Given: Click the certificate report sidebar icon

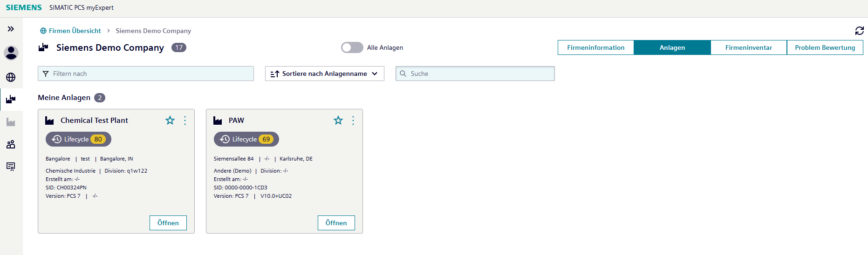Looking at the screenshot, I should 11,167.
